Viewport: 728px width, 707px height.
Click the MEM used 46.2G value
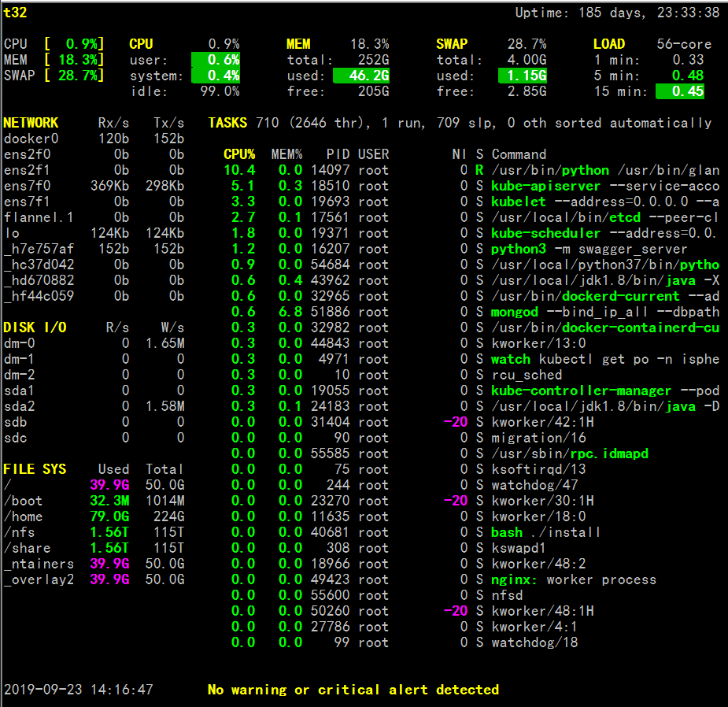(361, 76)
